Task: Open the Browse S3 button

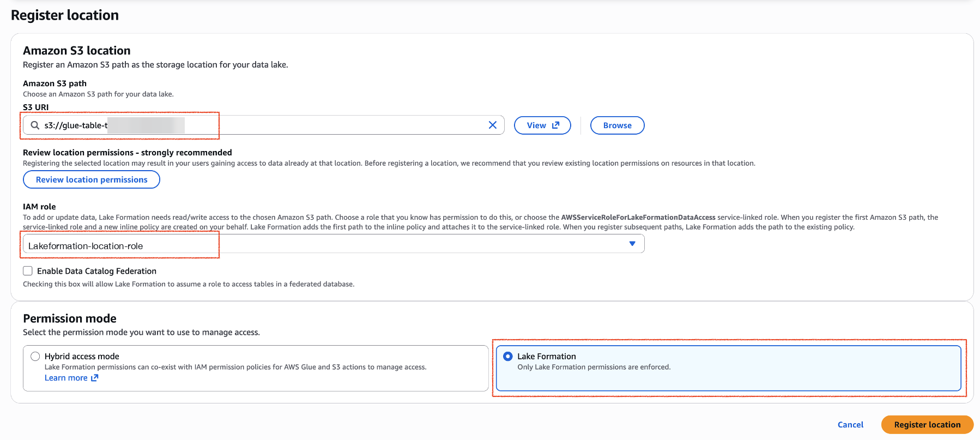Action: 618,125
